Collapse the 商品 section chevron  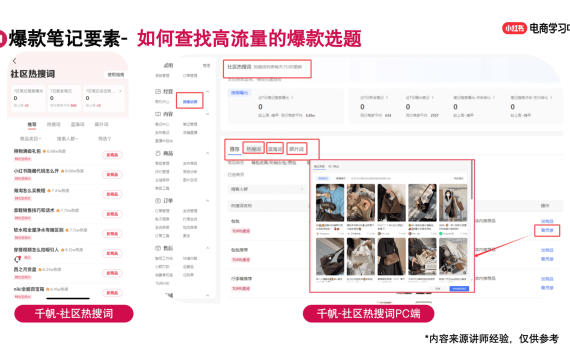click(x=208, y=153)
